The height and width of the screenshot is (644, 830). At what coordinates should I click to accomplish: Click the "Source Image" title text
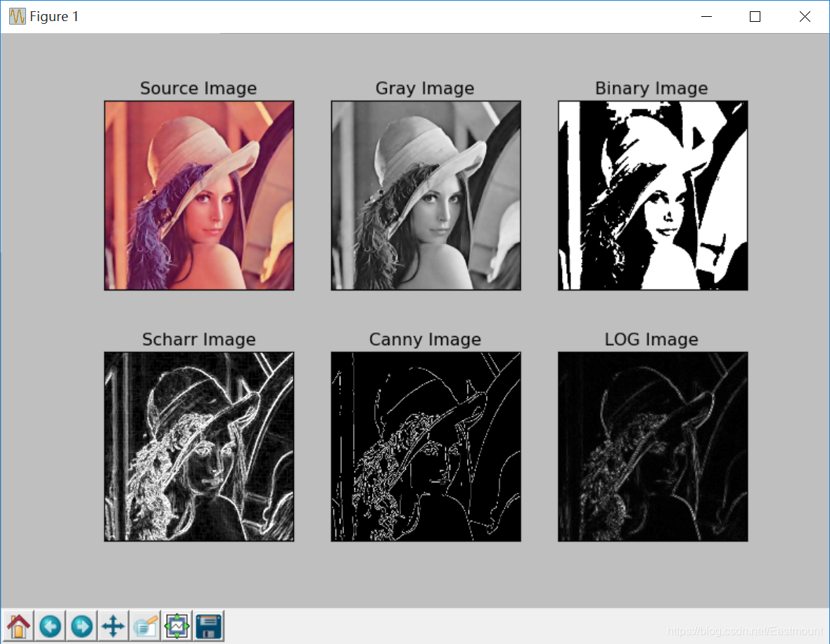198,89
